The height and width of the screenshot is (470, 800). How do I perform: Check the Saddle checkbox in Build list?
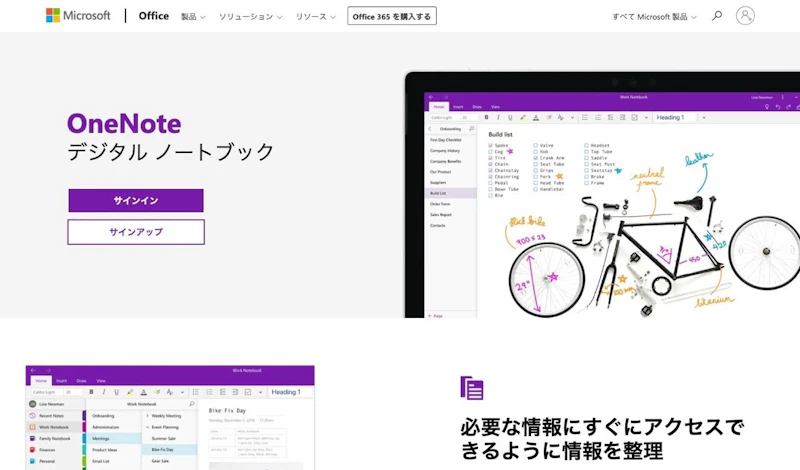click(587, 158)
